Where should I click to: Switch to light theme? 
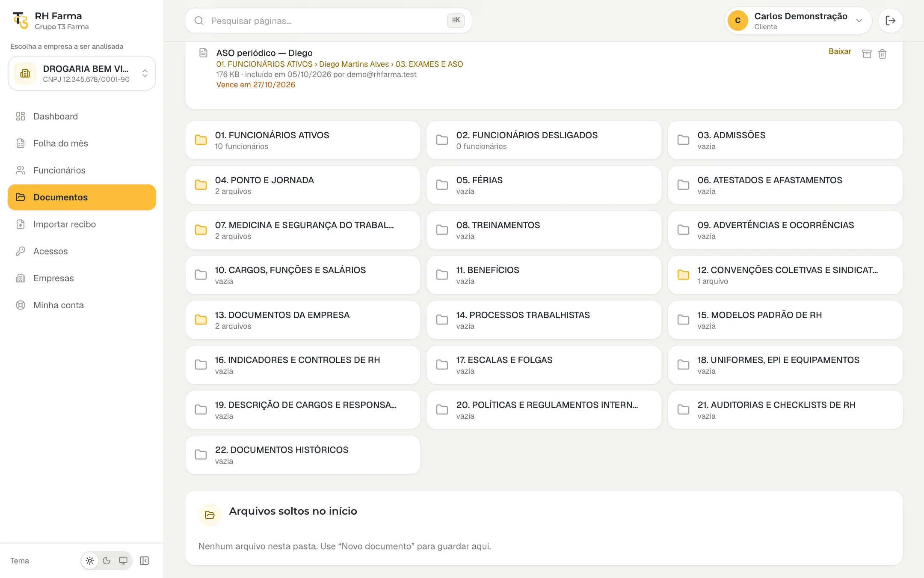(90, 561)
